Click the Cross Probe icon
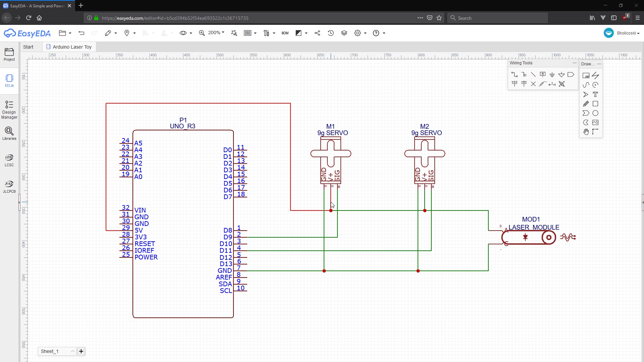Screen dimensions: 644x362 (x=234, y=33)
